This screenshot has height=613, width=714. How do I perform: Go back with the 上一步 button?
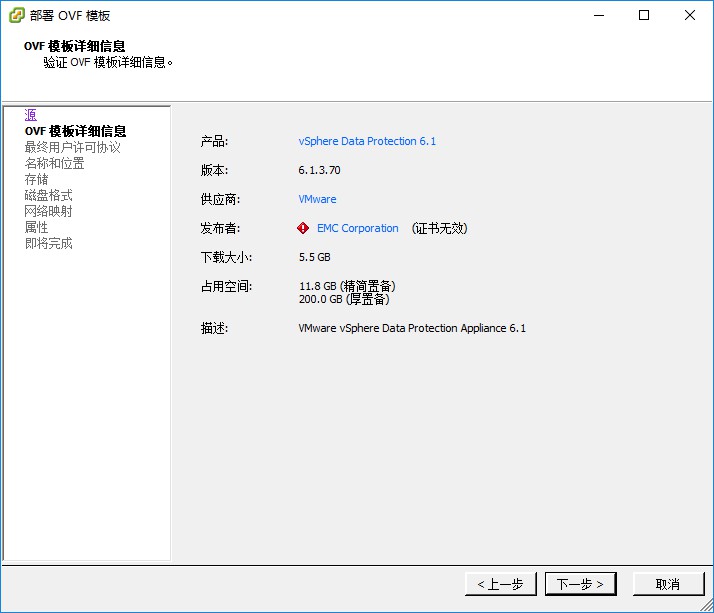point(500,584)
